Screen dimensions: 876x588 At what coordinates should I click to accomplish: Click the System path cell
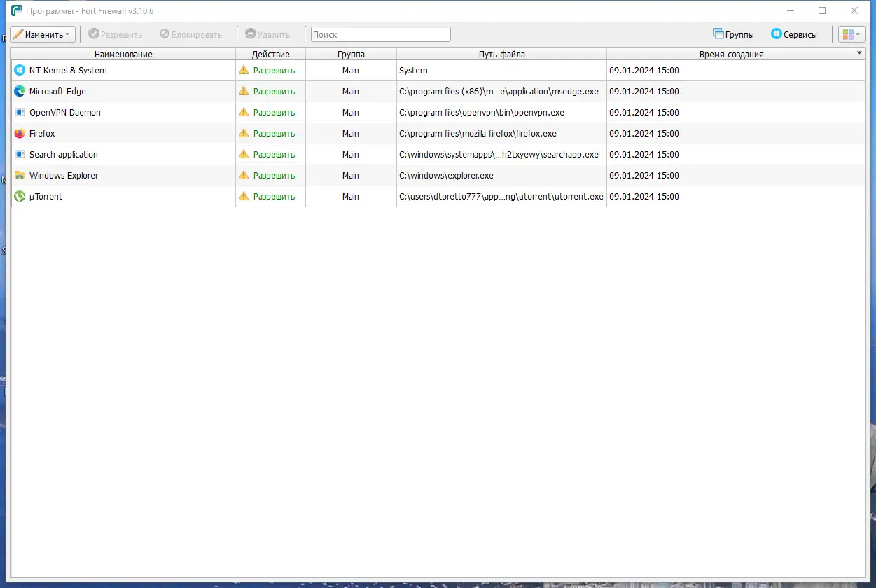pos(501,71)
